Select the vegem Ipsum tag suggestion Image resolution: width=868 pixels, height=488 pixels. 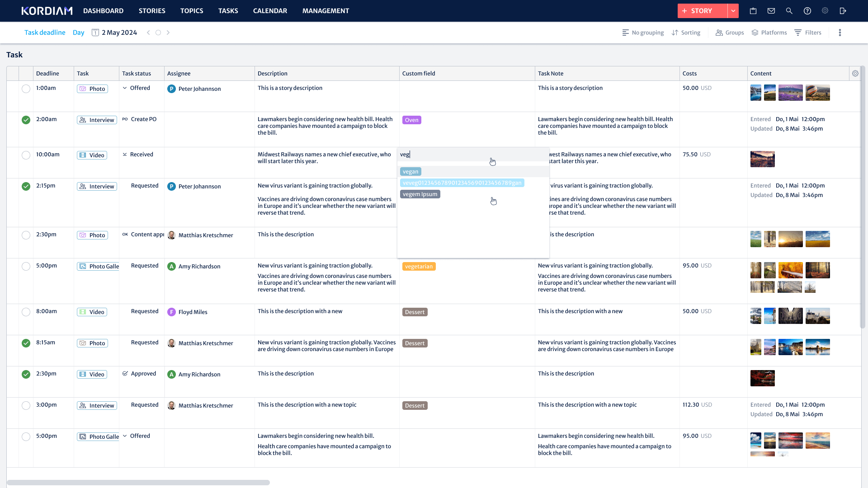pos(420,194)
